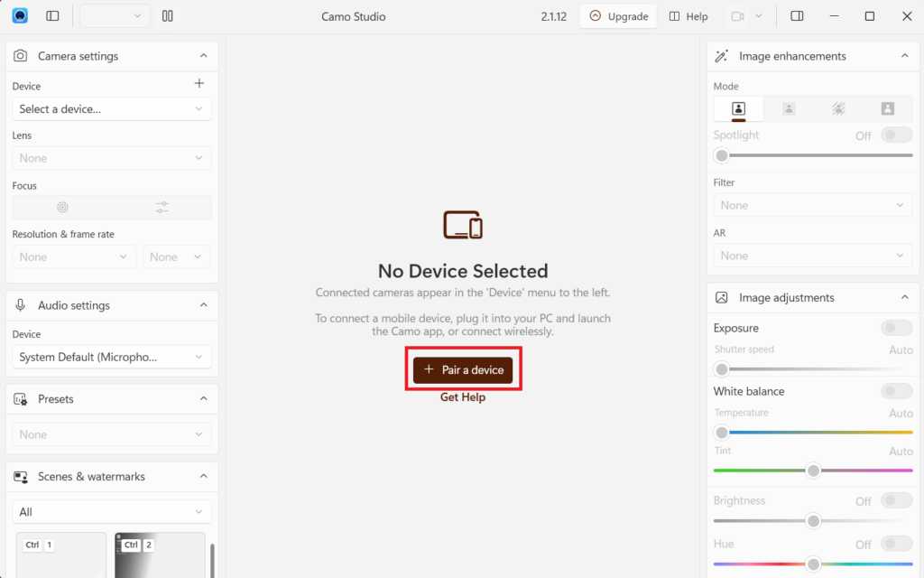
Task: Minimize the Camo Studio window
Action: [834, 16]
